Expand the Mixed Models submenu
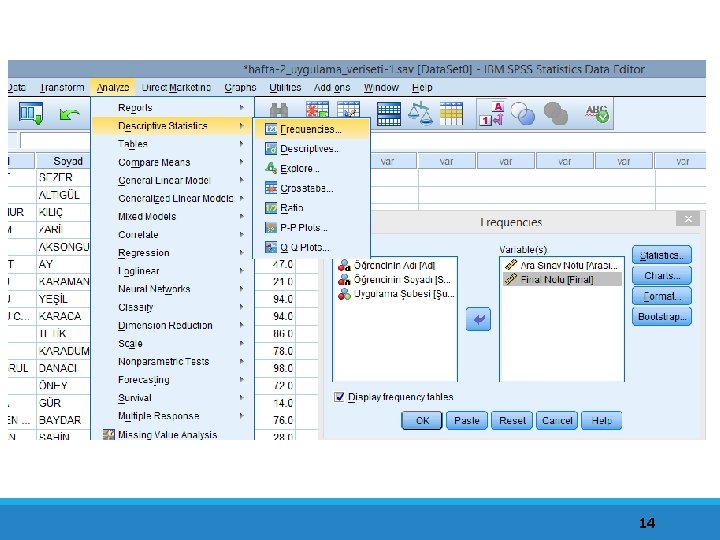Screen dimensions: 720x540 [x=172, y=216]
